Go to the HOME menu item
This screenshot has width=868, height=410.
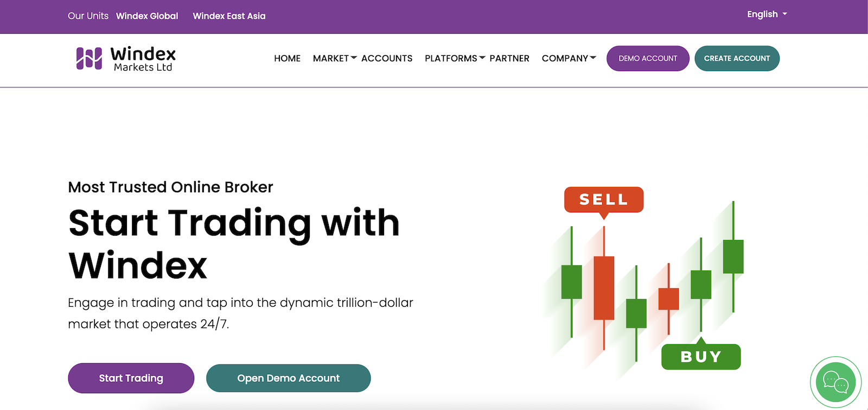(x=287, y=58)
